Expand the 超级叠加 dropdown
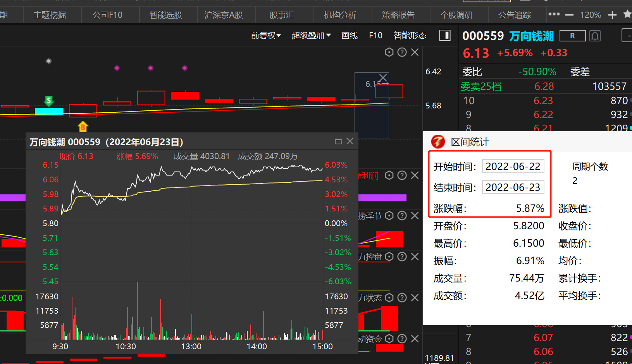Image resolution: width=632 pixels, height=364 pixels. pyautogui.click(x=311, y=36)
